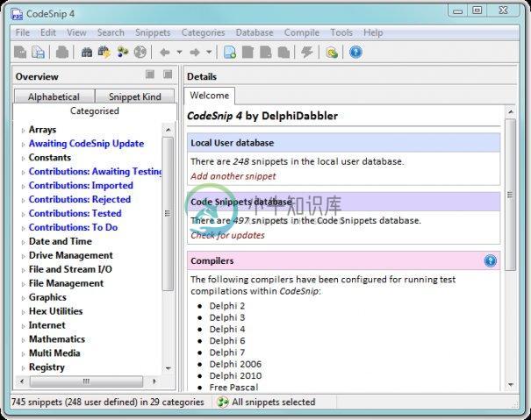531x420 pixels.
Task: Select the Drive Management tree item
Action: (71, 255)
